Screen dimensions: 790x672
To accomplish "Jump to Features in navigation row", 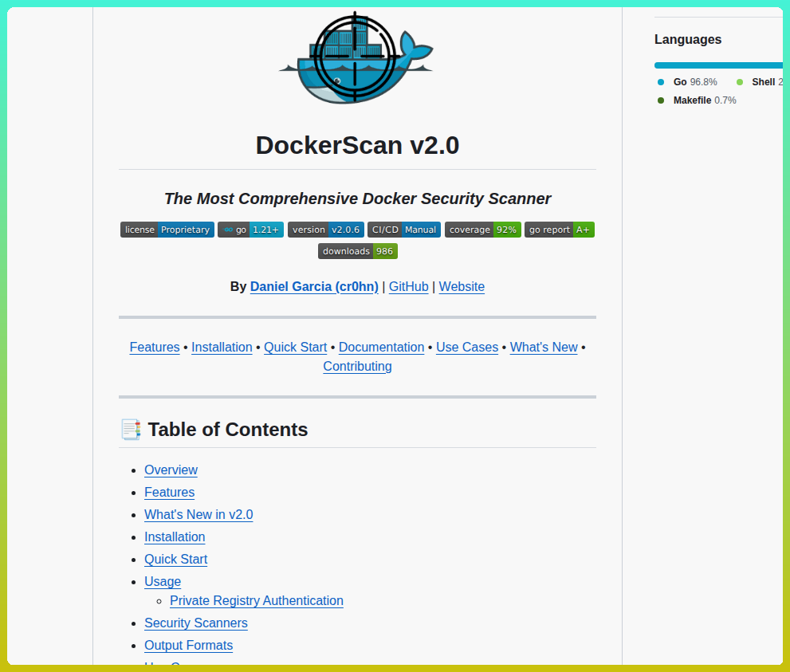I will [155, 347].
